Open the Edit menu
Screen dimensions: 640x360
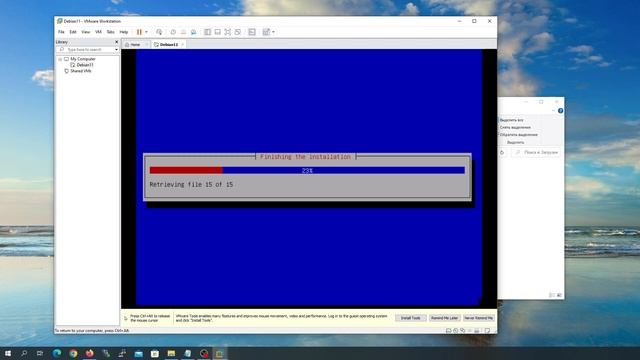[x=73, y=32]
